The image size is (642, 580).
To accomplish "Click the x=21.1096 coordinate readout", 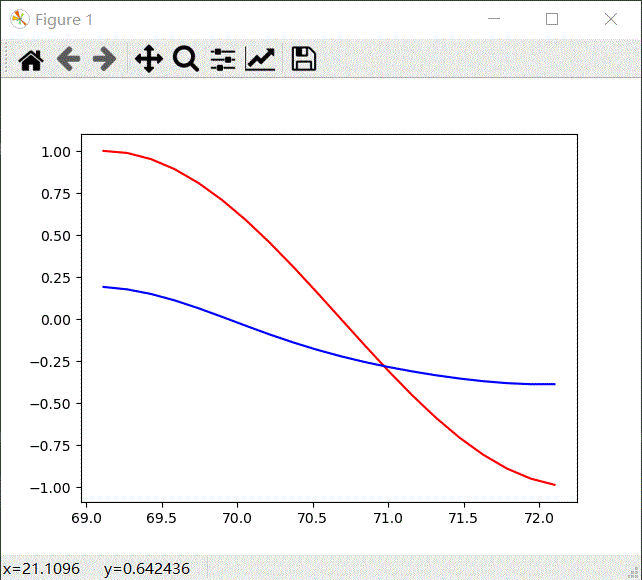I will coord(41,569).
